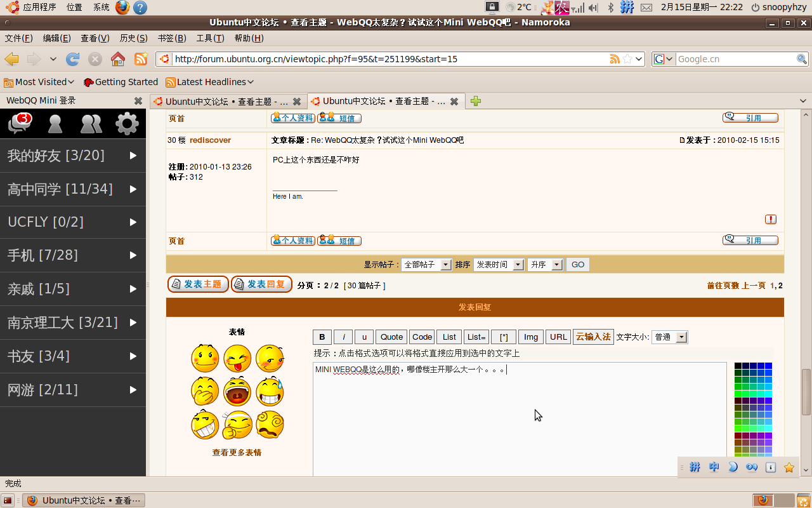Open the 查看更多表情 link
812x508 pixels.
point(237,453)
